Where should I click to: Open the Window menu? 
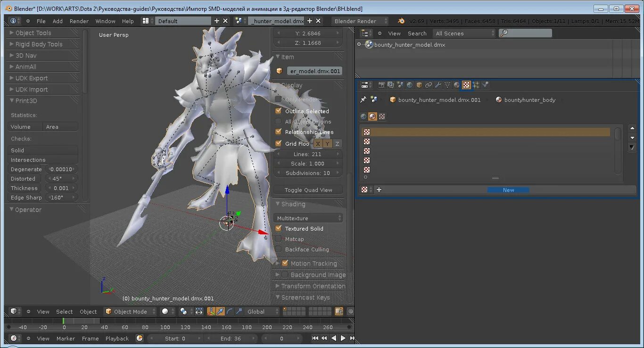coord(105,21)
